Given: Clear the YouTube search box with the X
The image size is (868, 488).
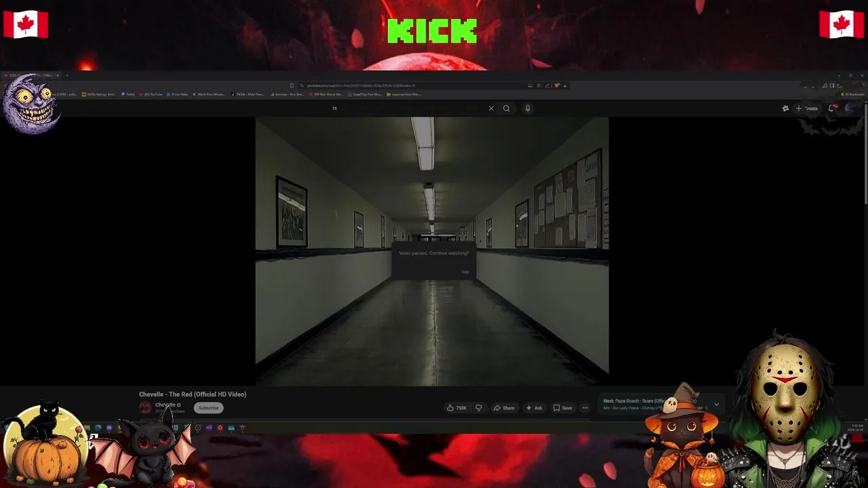Looking at the screenshot, I should pyautogui.click(x=491, y=108).
